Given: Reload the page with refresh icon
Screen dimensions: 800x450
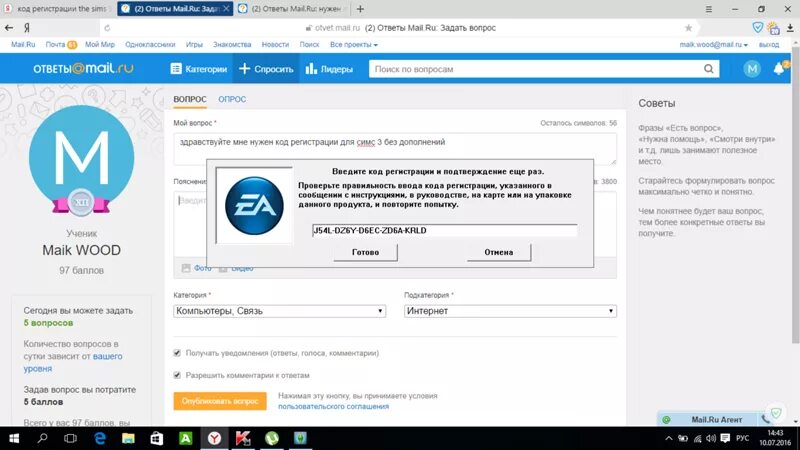Looking at the screenshot, I should [x=107, y=28].
